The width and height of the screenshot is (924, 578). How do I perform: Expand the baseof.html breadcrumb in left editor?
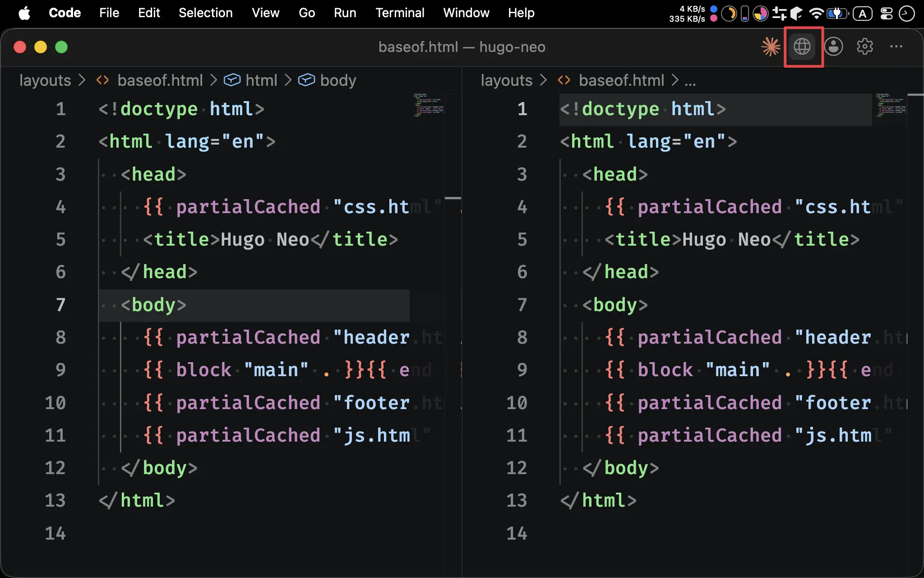coord(160,80)
